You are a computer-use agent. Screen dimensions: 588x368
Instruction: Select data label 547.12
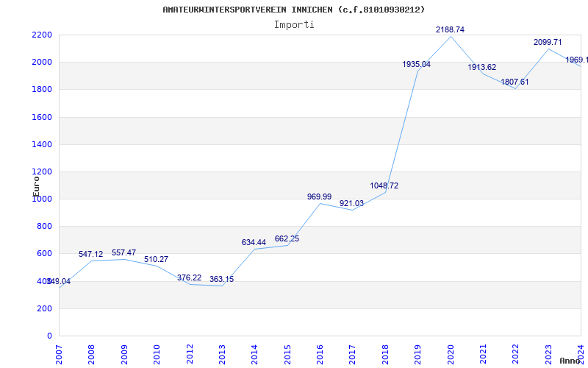pos(90,254)
